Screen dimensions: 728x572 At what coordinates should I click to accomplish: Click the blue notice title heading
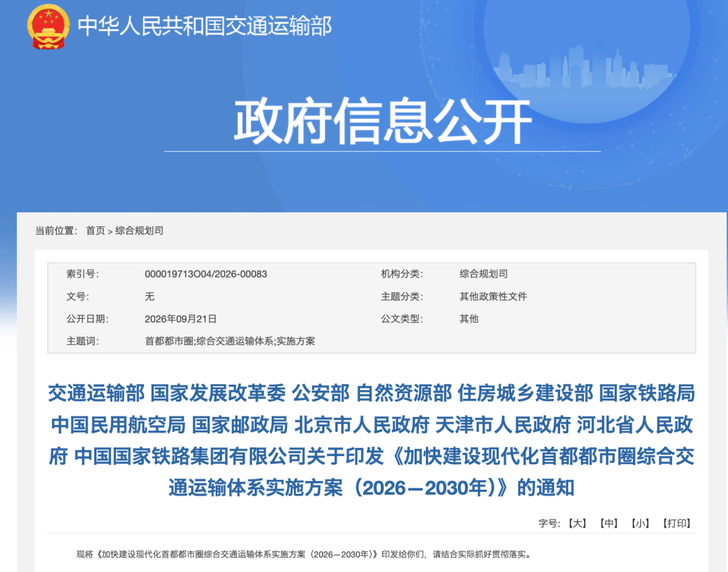(x=371, y=440)
